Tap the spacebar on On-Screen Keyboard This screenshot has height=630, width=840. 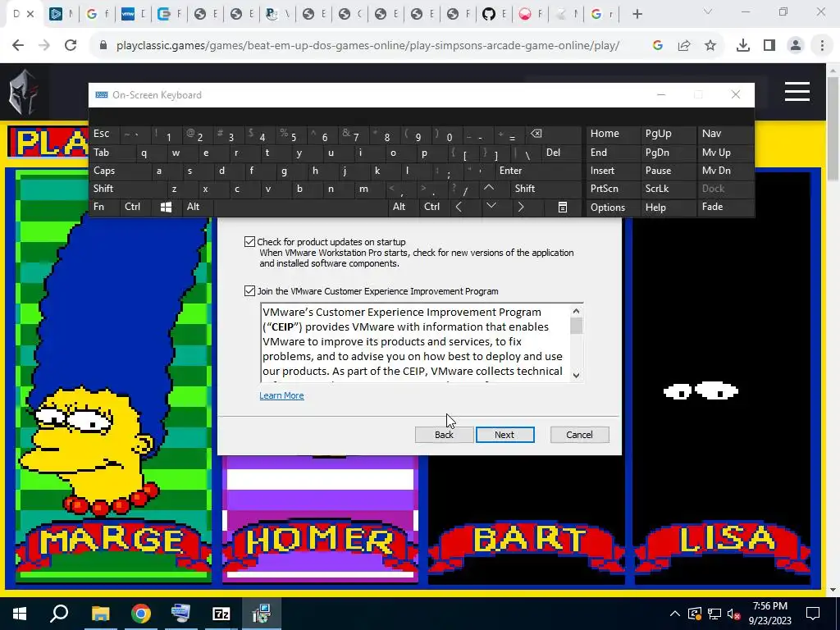302,207
